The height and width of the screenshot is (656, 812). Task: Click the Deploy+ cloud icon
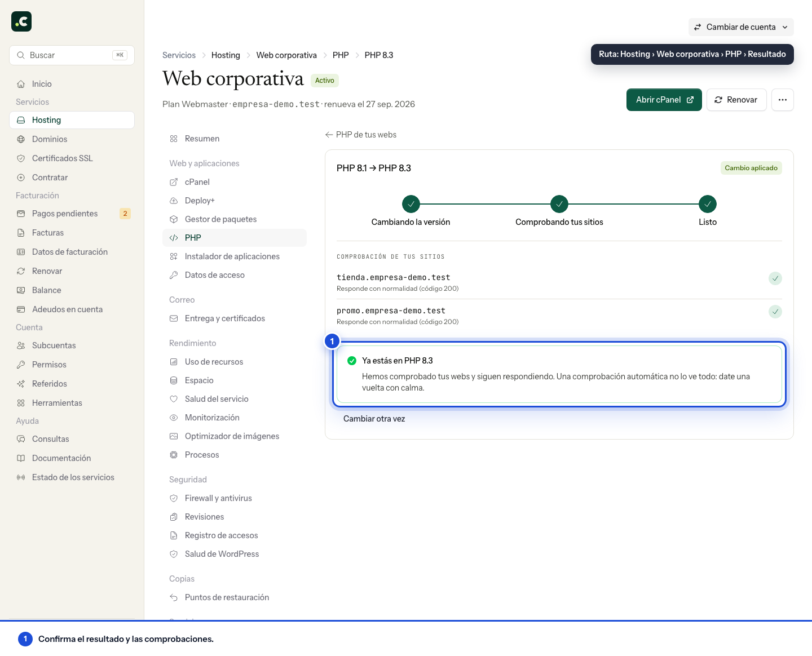[174, 201]
